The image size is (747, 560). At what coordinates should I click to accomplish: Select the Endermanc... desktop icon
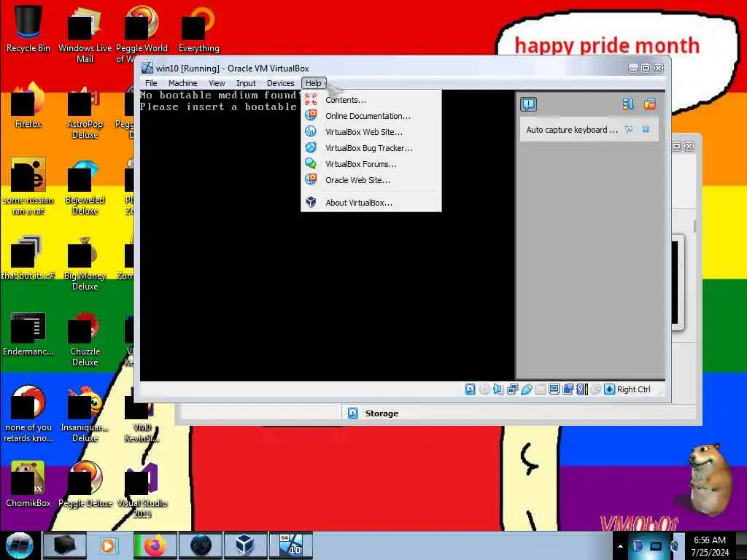coord(28,333)
